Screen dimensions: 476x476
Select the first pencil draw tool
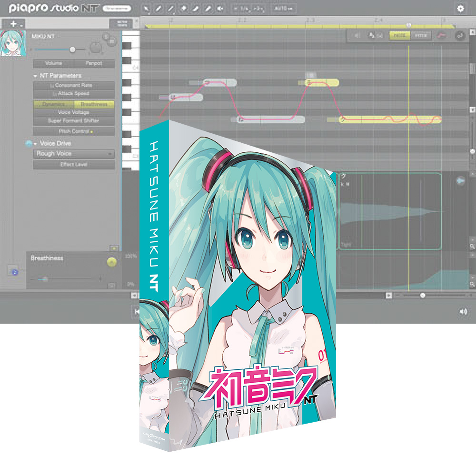coord(159,9)
